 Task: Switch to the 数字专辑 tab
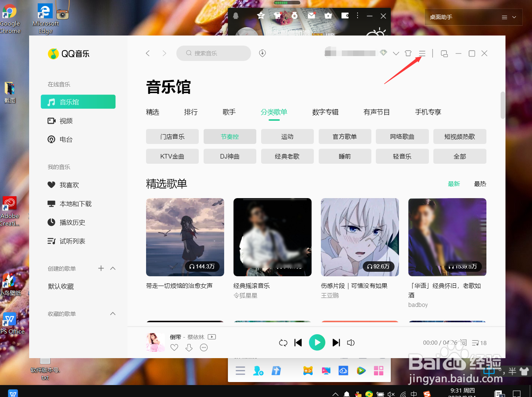click(325, 112)
